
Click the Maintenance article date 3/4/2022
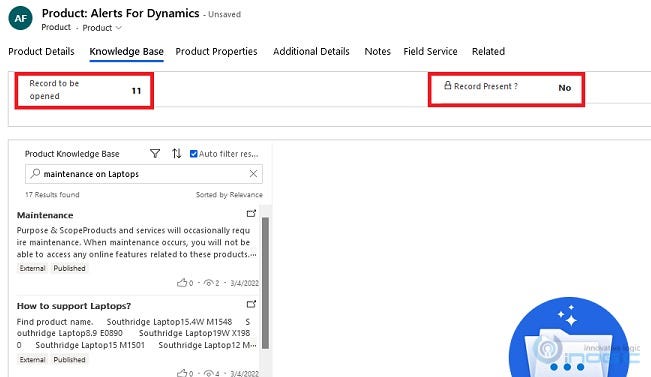tap(245, 283)
